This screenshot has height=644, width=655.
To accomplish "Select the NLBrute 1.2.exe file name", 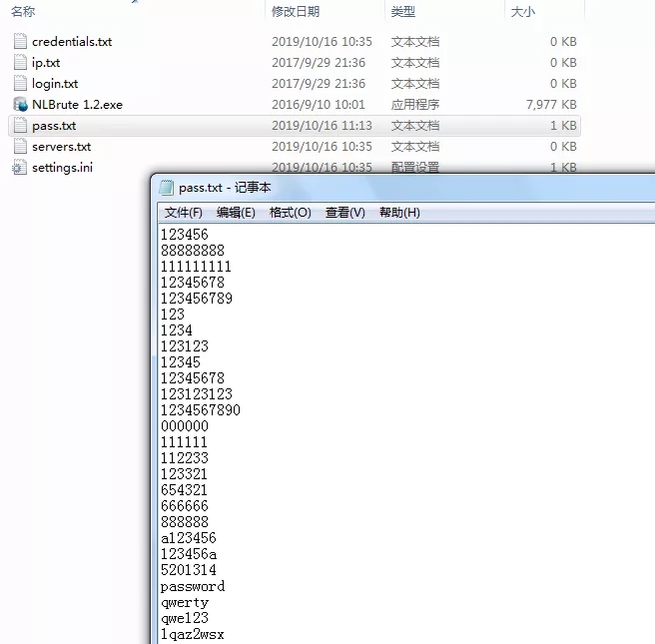I will pos(77,105).
